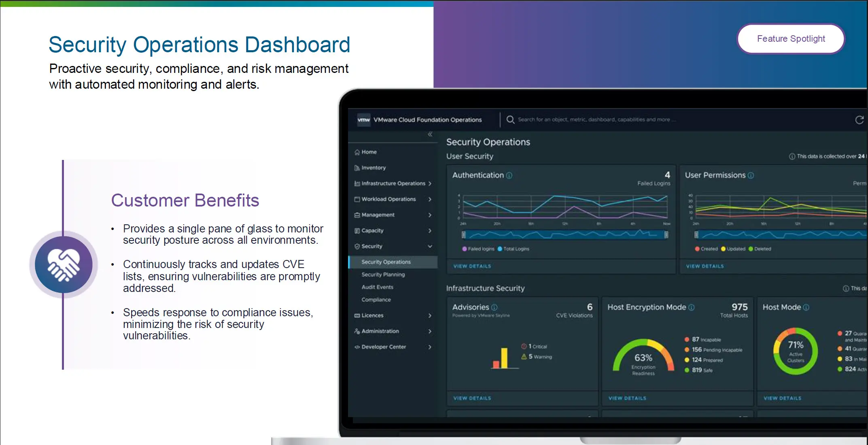This screenshot has height=445, width=868.
Task: Click the '124 Prepared' value
Action: [x=704, y=360]
